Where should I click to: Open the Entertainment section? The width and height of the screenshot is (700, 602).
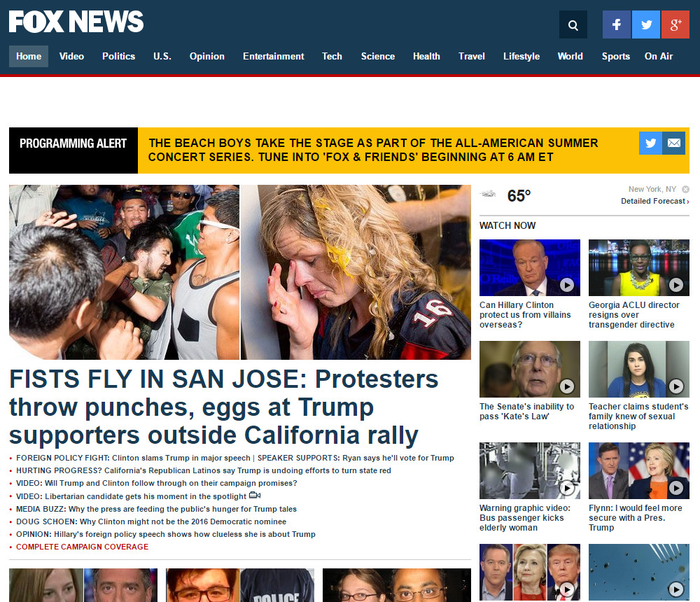click(x=274, y=56)
